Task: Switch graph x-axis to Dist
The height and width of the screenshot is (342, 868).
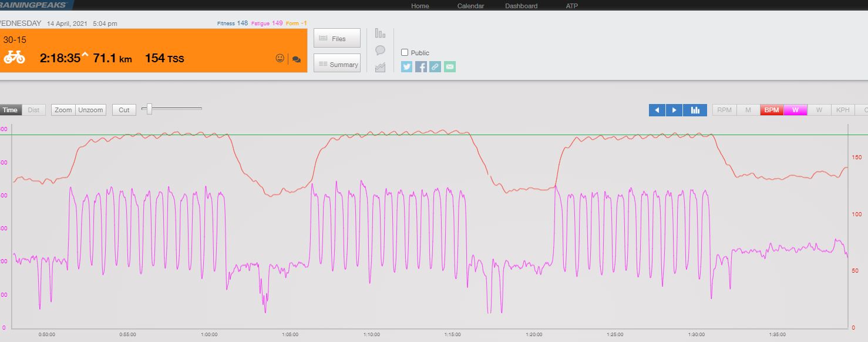Action: click(33, 110)
